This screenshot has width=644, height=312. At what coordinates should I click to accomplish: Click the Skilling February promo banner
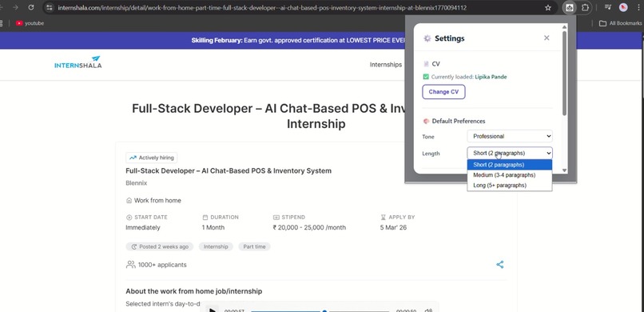click(x=298, y=40)
